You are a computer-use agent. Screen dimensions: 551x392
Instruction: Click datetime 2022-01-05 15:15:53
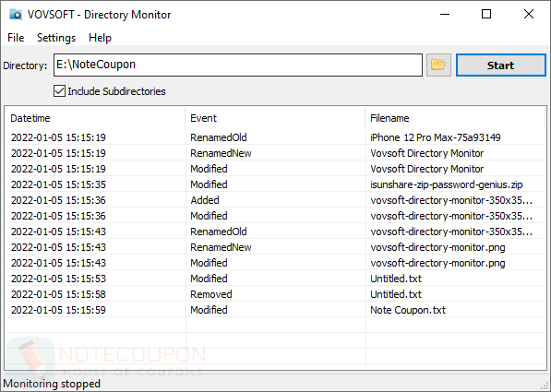[58, 279]
